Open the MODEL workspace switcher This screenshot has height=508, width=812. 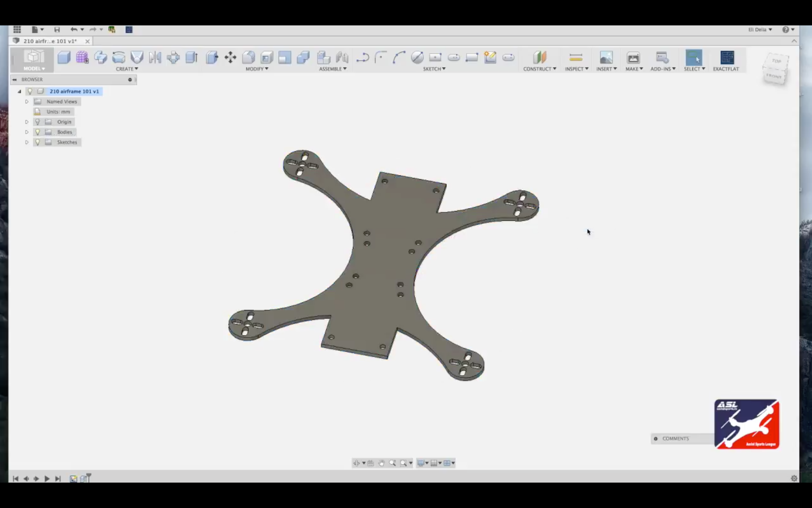point(34,68)
